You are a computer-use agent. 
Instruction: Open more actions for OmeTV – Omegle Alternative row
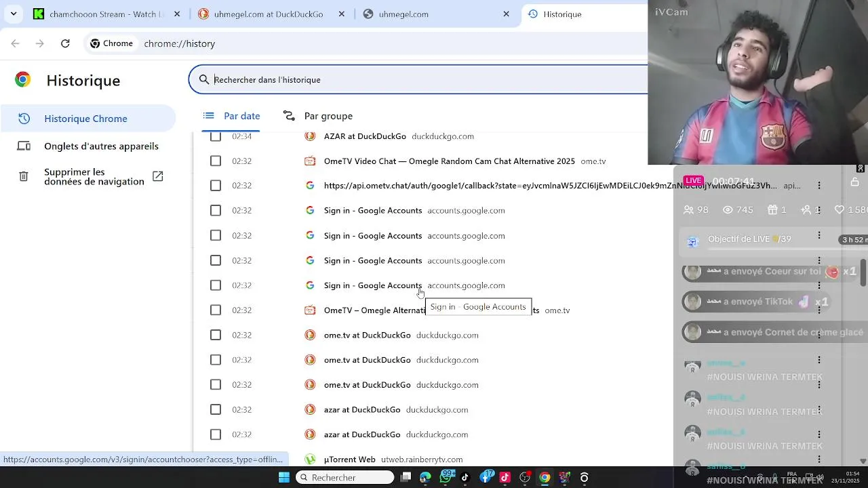point(819,310)
